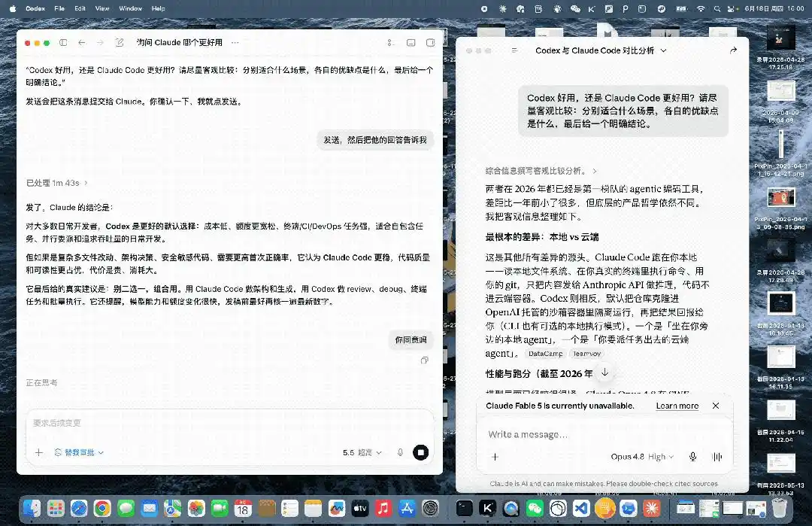
Task: Open the WeChat status icon in the menu bar
Action: [x=575, y=8]
